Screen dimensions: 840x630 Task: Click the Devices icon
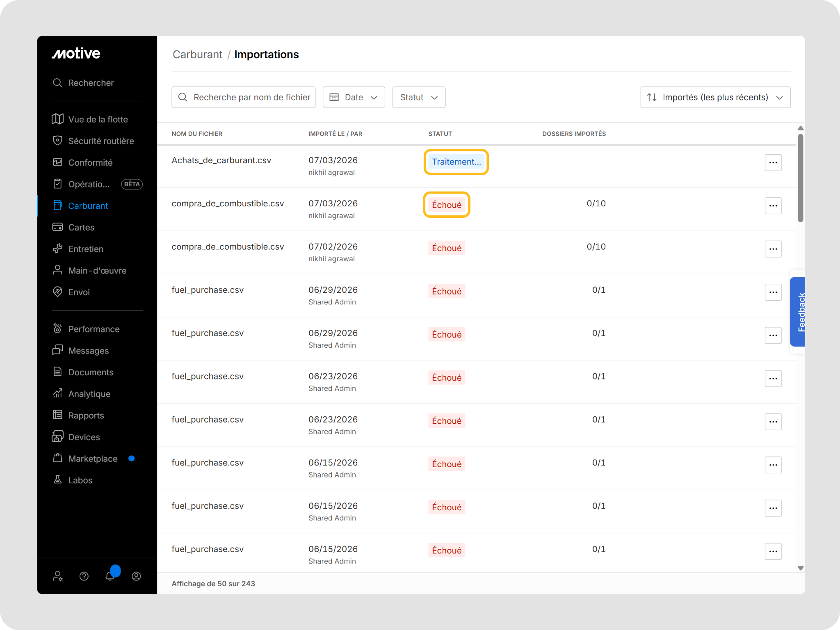57,437
